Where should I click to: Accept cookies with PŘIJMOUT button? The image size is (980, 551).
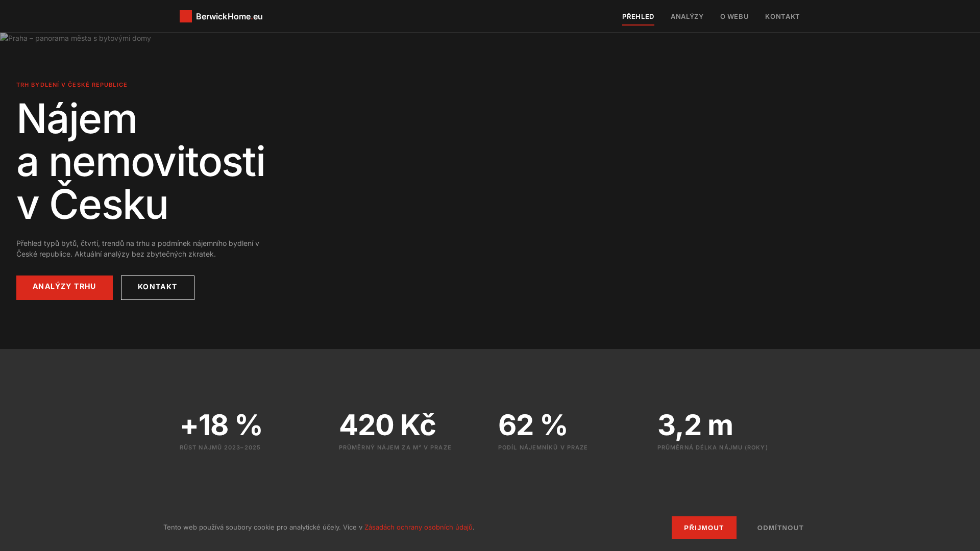(x=704, y=528)
